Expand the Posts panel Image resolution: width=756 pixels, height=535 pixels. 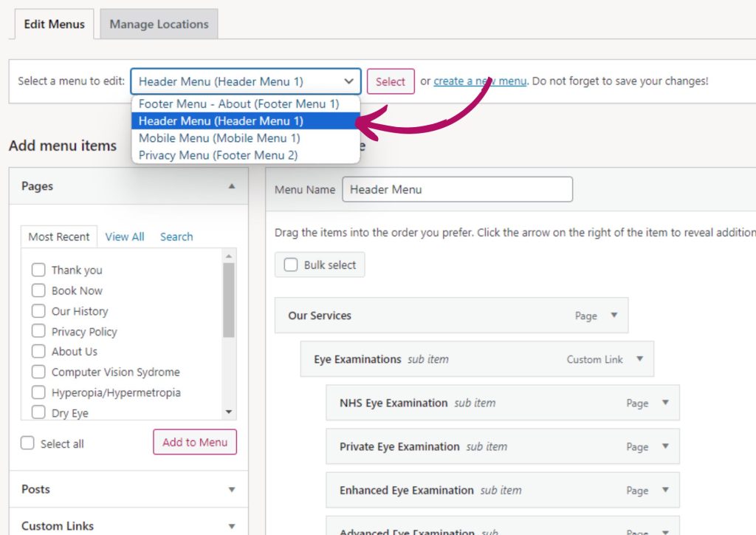pos(231,489)
